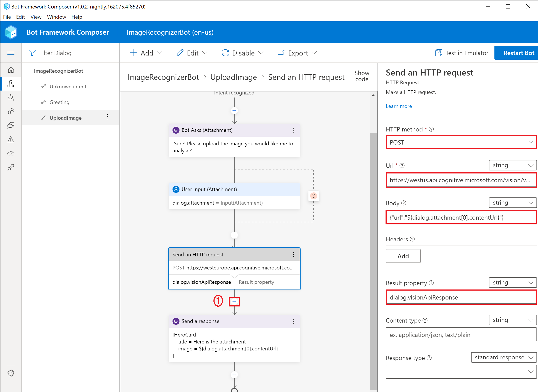Open the Bot Responses robot icon
The image size is (538, 392).
11,98
